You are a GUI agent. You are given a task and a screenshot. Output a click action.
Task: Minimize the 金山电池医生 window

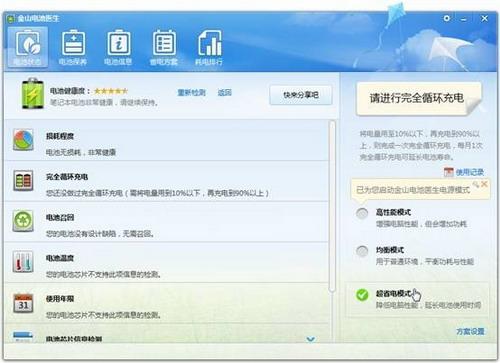click(464, 19)
